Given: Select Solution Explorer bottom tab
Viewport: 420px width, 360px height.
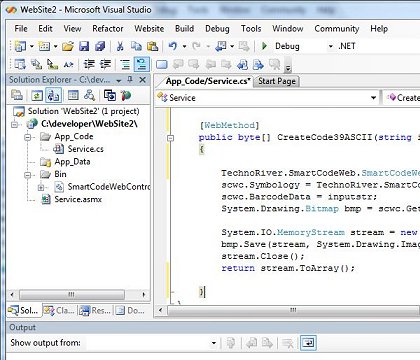Looking at the screenshot, I should pyautogui.click(x=23, y=311).
